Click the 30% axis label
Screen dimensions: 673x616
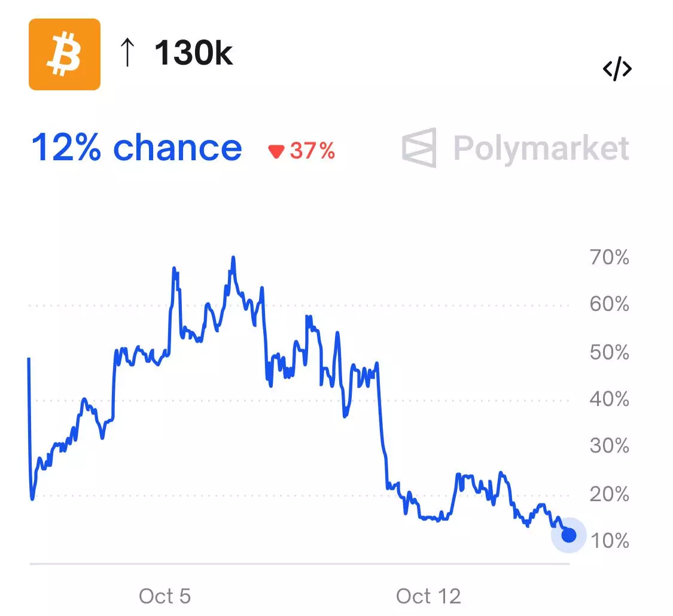click(x=609, y=446)
